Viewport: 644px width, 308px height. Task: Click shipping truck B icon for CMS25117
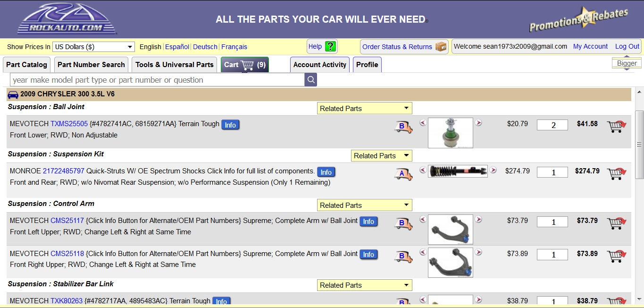pyautogui.click(x=403, y=223)
